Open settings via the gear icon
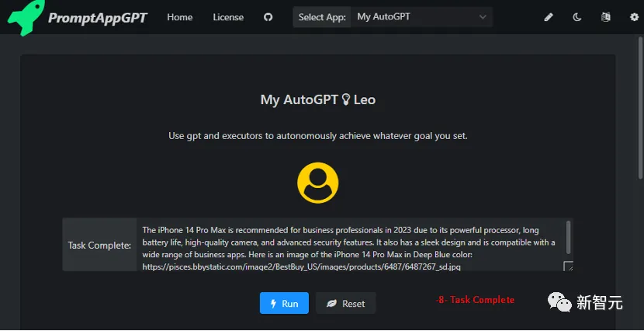Screen dimensions: 644x331 (634, 17)
